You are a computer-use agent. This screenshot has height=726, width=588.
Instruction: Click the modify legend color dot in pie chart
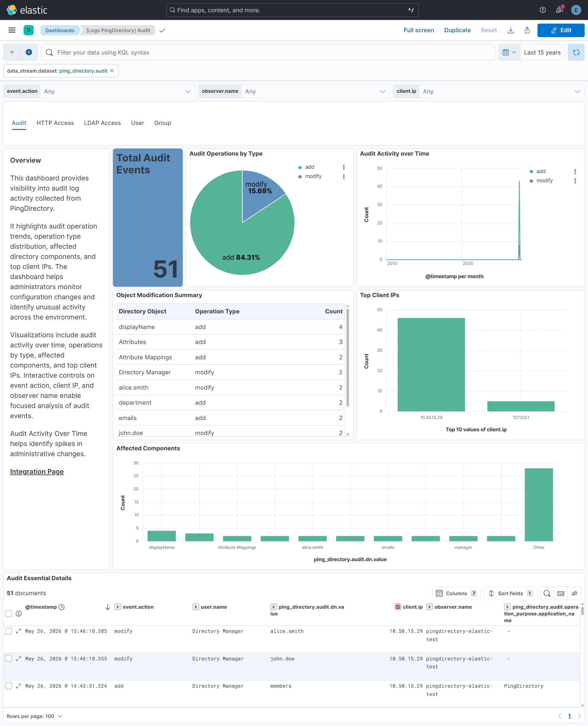(300, 176)
